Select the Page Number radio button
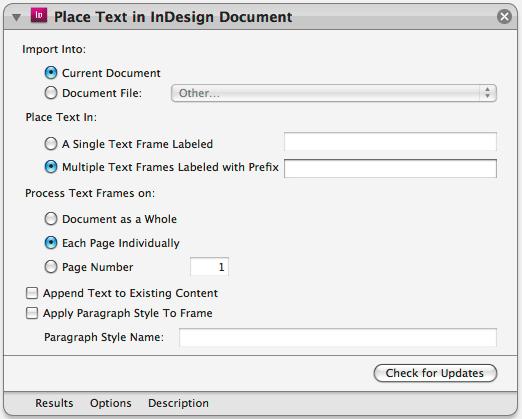This screenshot has height=419, width=522. point(51,267)
